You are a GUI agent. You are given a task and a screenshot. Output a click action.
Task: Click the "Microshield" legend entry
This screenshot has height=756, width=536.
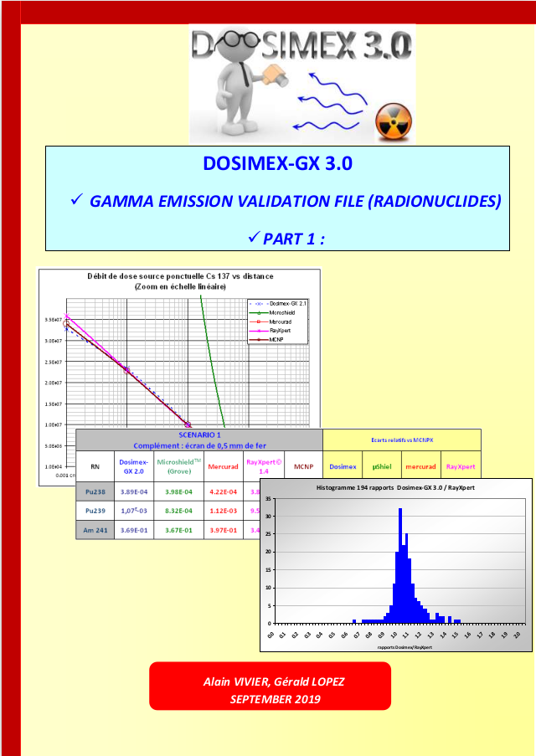tap(272, 313)
